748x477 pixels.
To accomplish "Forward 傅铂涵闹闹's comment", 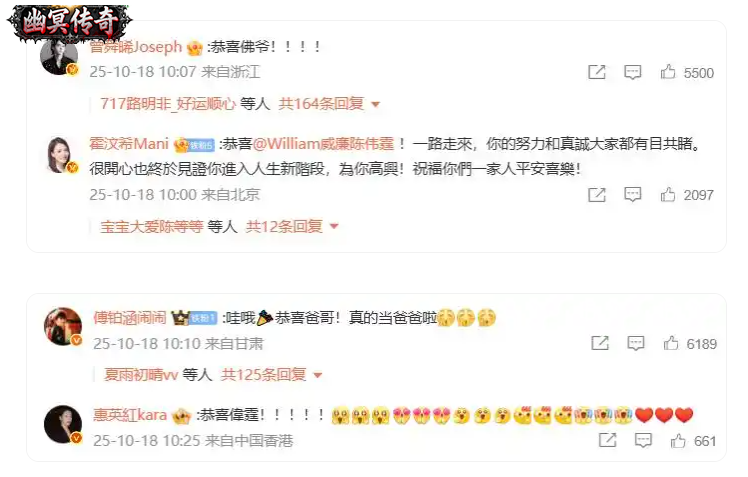I will tap(600, 343).
